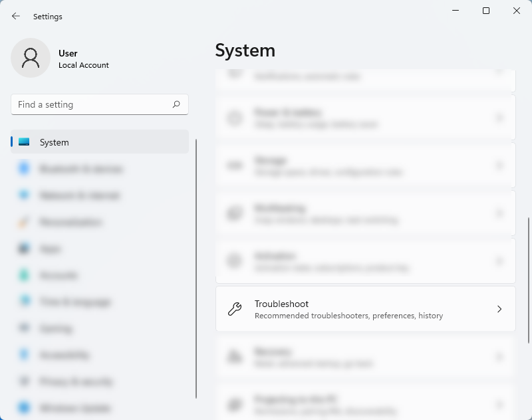
Task: Open Activation via its key icon
Action: point(234,261)
